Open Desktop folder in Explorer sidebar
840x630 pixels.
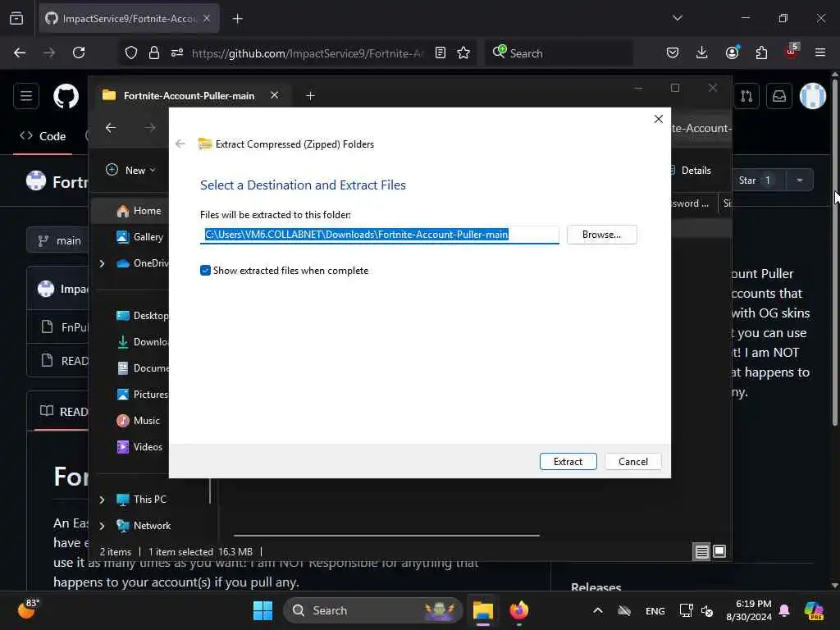coord(142,316)
